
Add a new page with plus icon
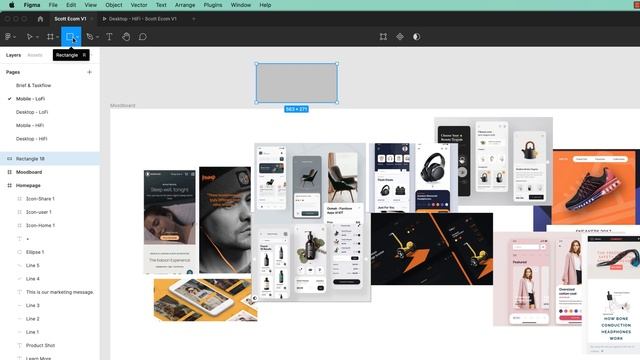[x=89, y=72]
